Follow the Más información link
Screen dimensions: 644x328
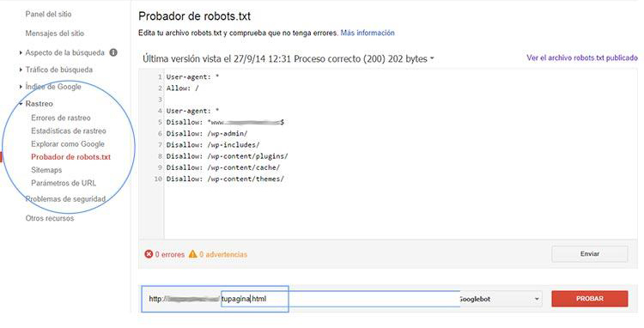coord(368,33)
